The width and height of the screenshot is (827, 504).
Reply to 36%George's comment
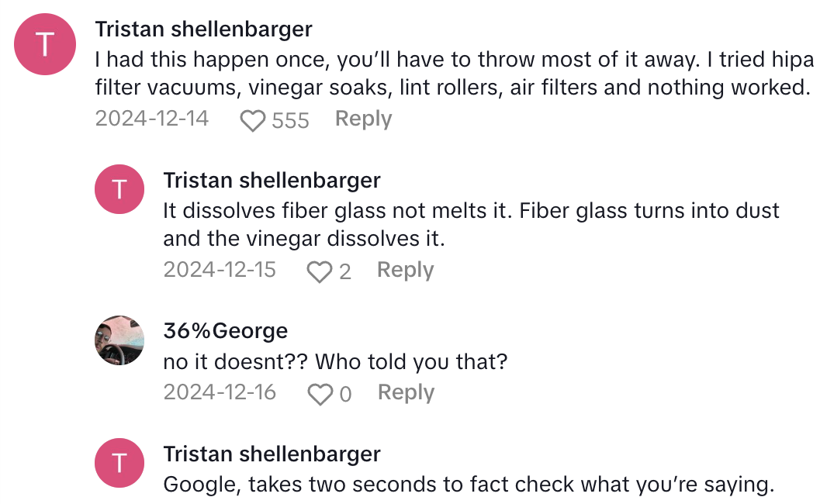tap(406, 392)
